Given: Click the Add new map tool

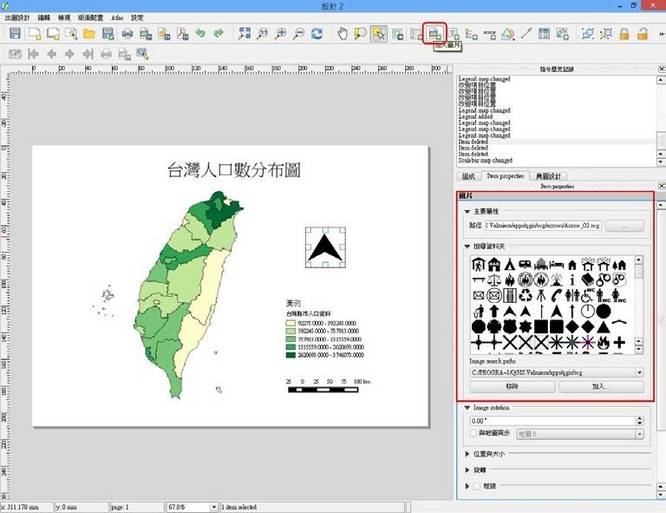Looking at the screenshot, I should coord(416,34).
